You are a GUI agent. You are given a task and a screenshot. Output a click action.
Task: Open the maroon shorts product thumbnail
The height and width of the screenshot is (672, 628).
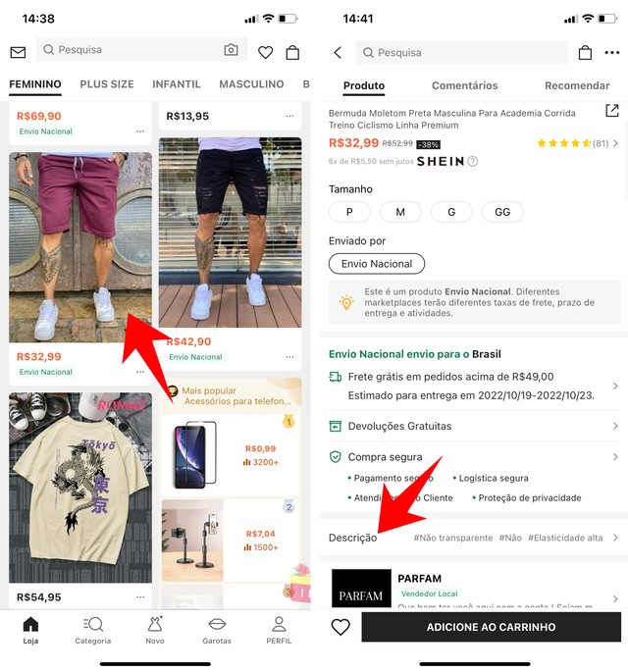80,247
